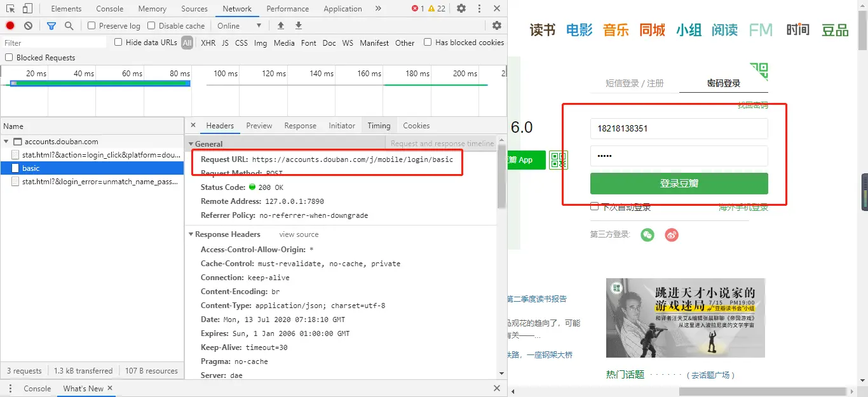The width and height of the screenshot is (868, 397).
Task: Close the bottom drawer panel
Action: [497, 388]
